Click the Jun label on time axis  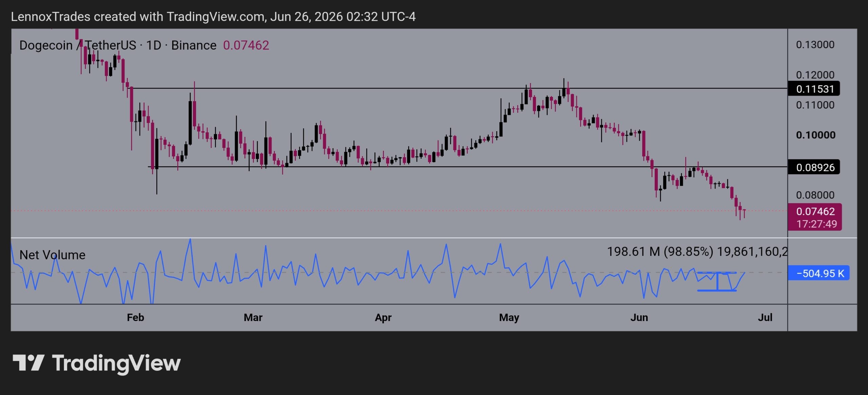tap(639, 317)
